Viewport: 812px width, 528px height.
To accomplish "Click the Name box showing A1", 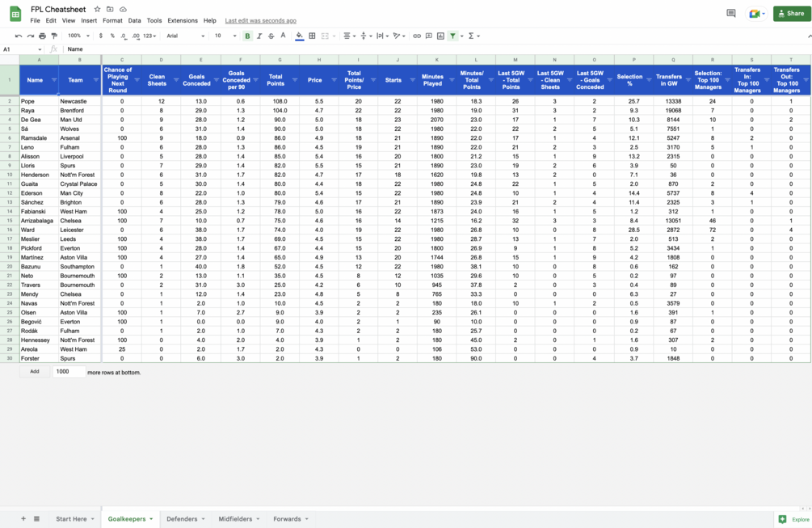I will pyautogui.click(x=22, y=49).
